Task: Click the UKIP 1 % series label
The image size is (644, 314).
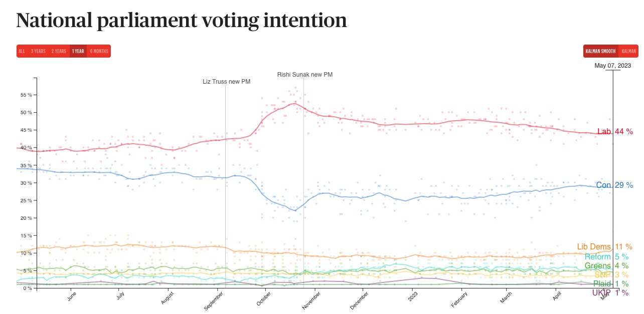Action: pyautogui.click(x=610, y=292)
